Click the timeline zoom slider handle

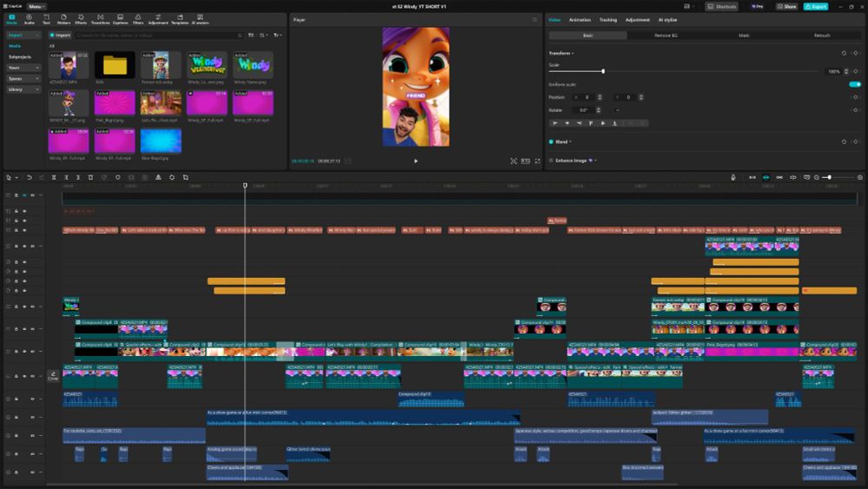point(829,177)
